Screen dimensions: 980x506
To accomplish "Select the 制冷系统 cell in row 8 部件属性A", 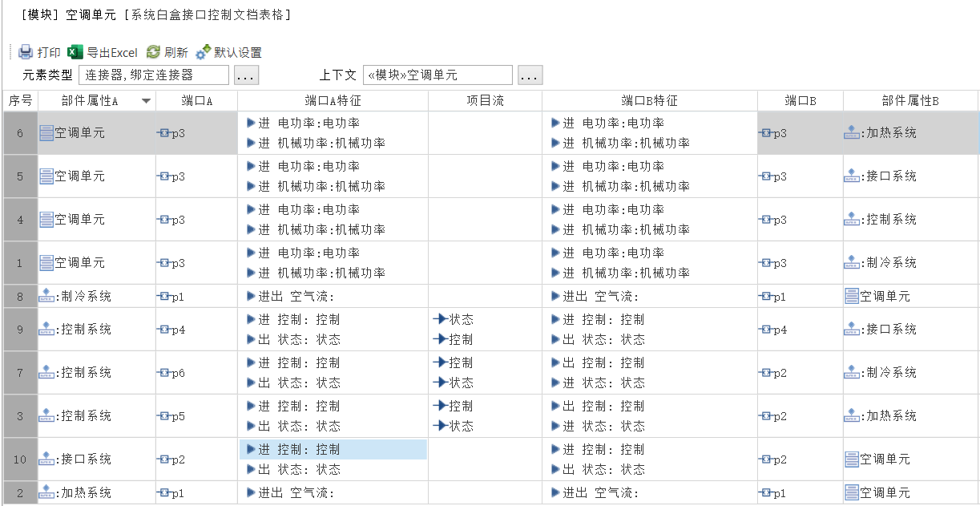I will [96, 297].
